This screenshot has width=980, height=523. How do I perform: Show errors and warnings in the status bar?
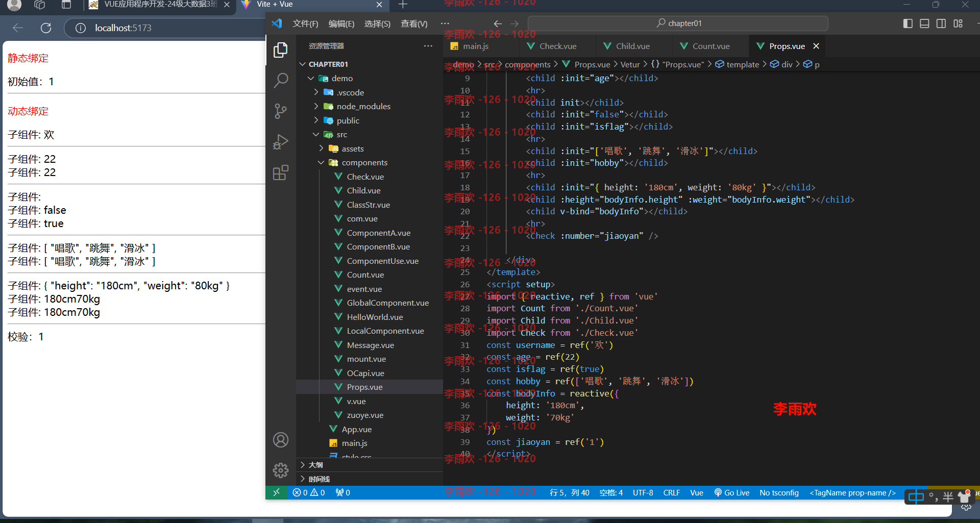tap(309, 492)
